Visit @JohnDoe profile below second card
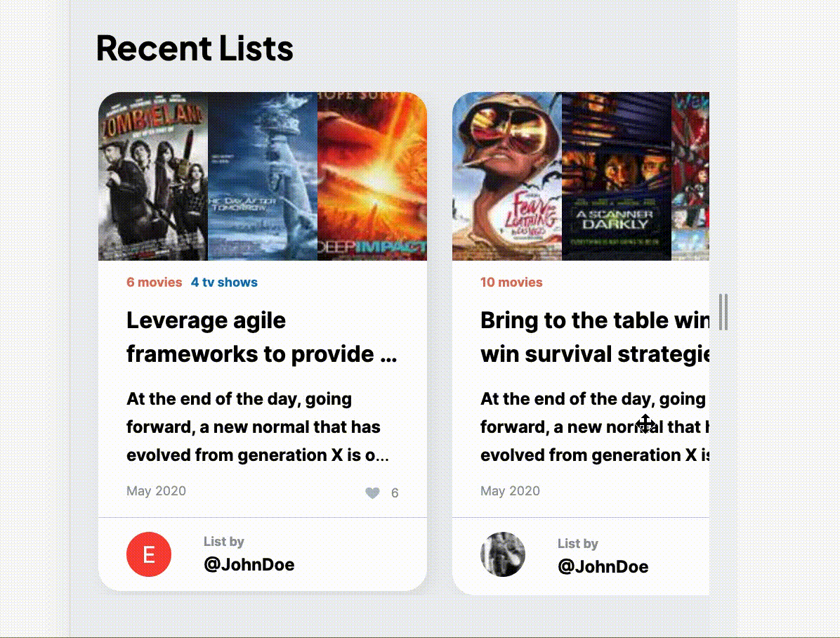This screenshot has width=840, height=638. pos(603,566)
